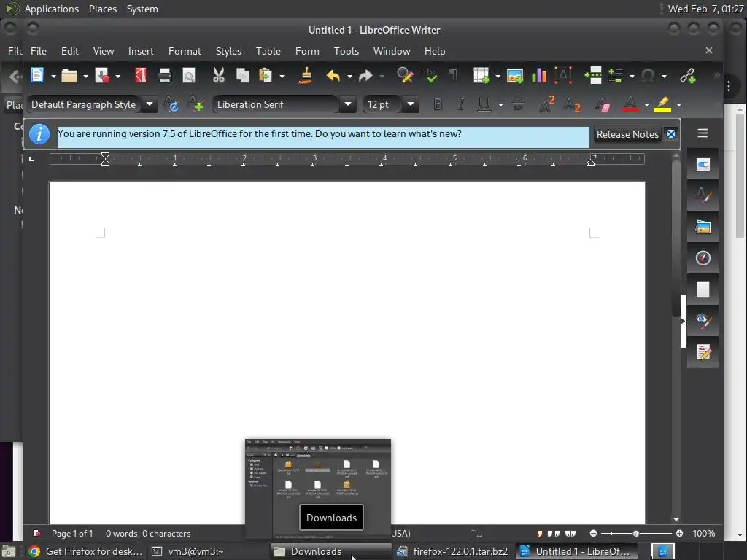Toggle Subscript formatting

(572, 104)
